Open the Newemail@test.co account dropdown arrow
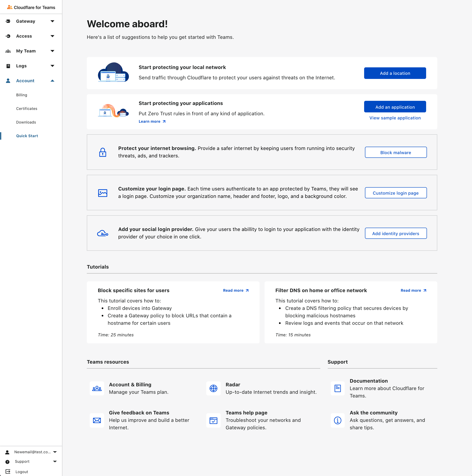472x476 pixels. (55, 452)
